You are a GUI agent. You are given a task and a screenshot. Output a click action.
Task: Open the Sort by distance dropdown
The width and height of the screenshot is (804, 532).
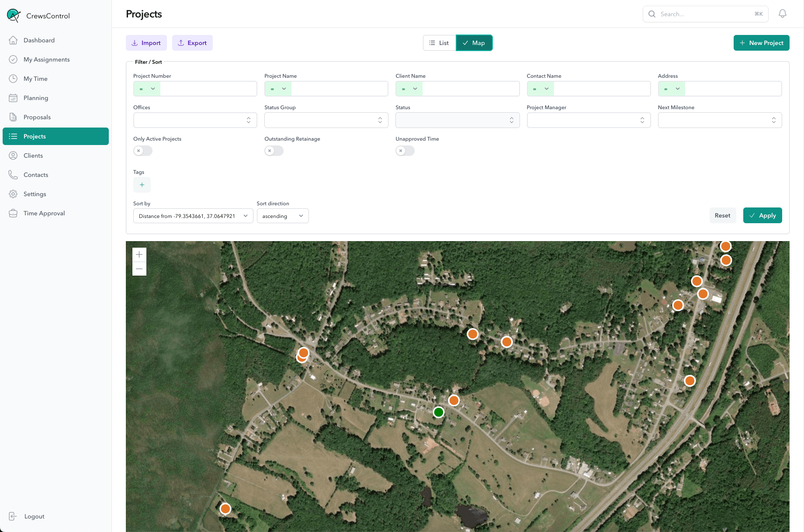pos(193,216)
